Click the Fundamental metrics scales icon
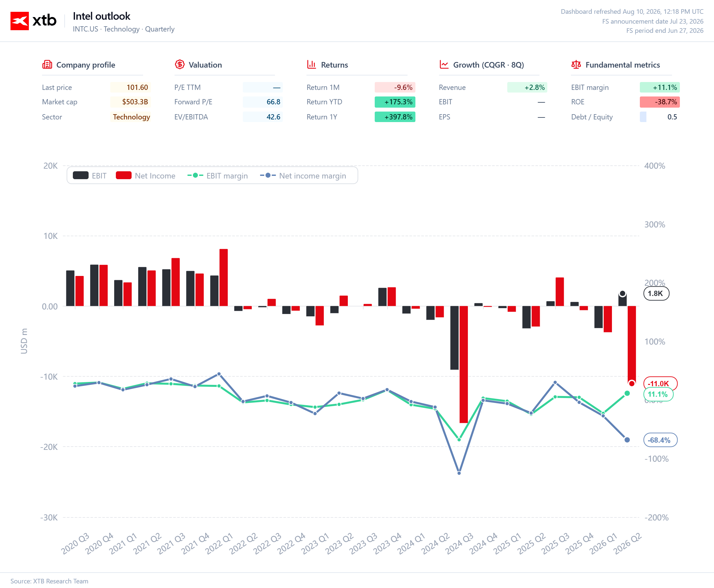 click(x=576, y=64)
